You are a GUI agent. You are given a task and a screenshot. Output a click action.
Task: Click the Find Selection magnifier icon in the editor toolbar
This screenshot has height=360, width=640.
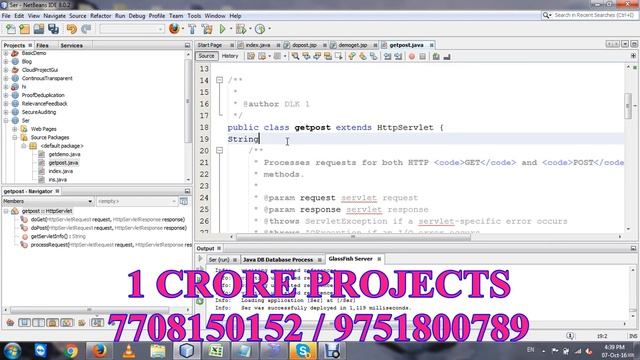[295, 56]
